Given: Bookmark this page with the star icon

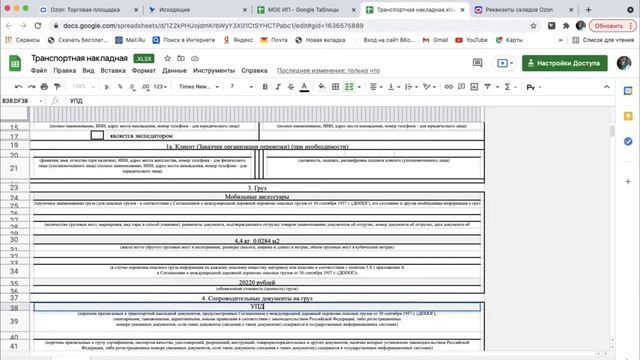Looking at the screenshot, I should (x=533, y=25).
